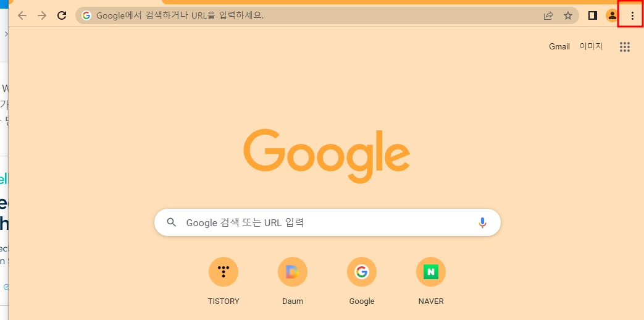Screen dimensions: 644x320
Task: Open the Google shortcut icon
Action: 361,272
